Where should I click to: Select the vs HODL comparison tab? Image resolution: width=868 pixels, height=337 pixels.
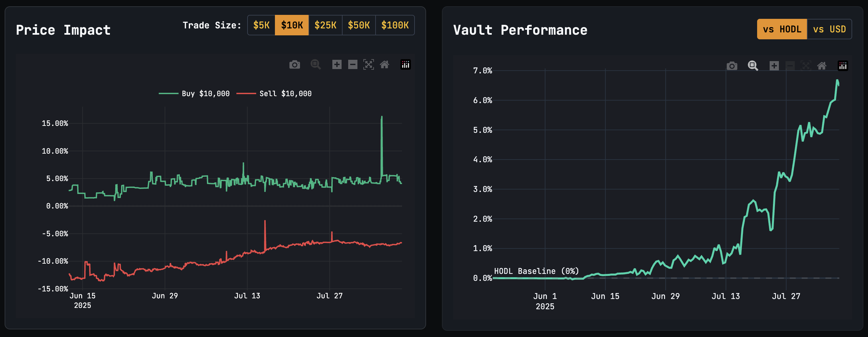(782, 29)
